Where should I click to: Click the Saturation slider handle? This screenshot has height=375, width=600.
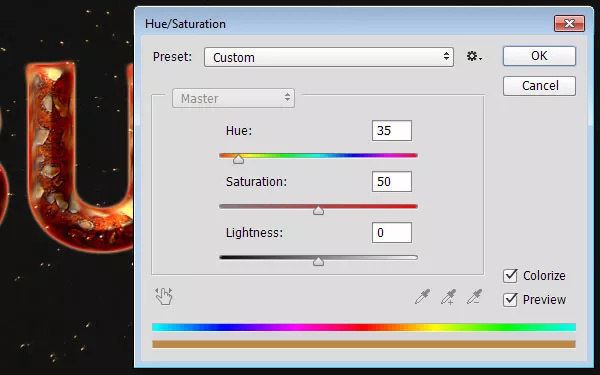[318, 210]
